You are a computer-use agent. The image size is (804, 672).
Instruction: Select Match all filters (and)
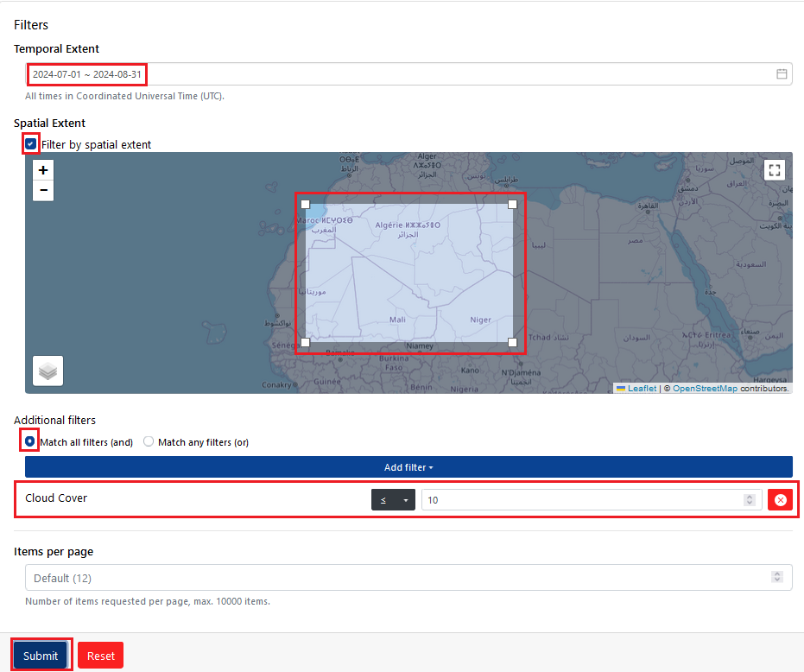29,441
